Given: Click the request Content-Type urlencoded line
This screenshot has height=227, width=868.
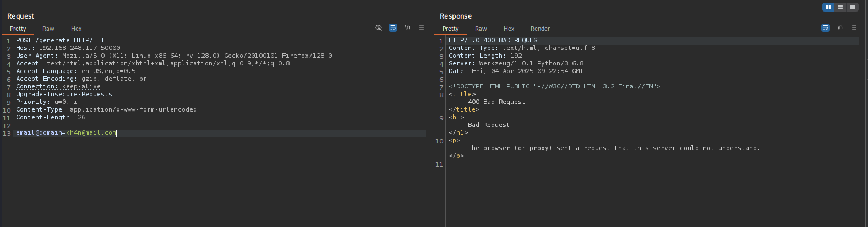Looking at the screenshot, I should tap(106, 109).
